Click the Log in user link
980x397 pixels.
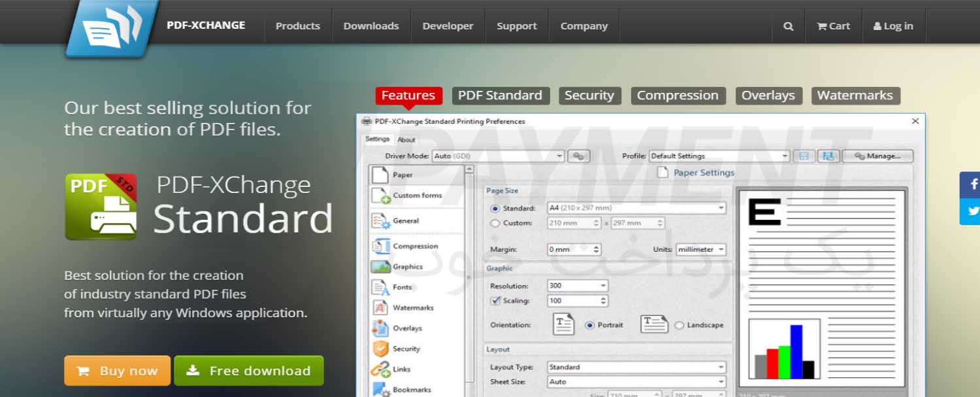(x=893, y=26)
